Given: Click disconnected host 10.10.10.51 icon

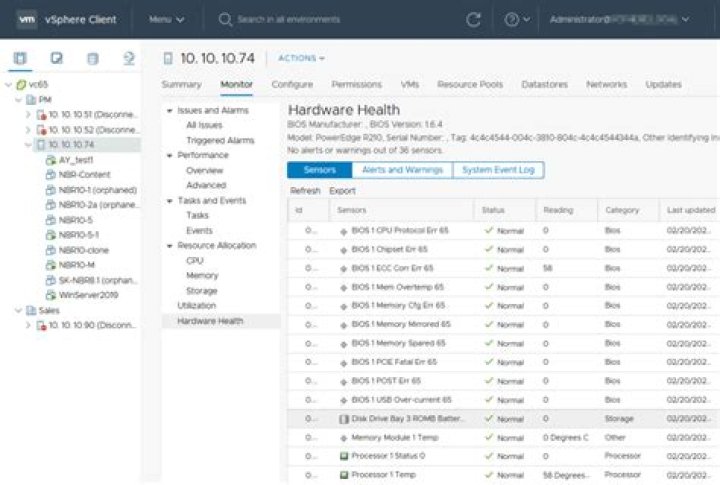Looking at the screenshot, I should [x=41, y=115].
